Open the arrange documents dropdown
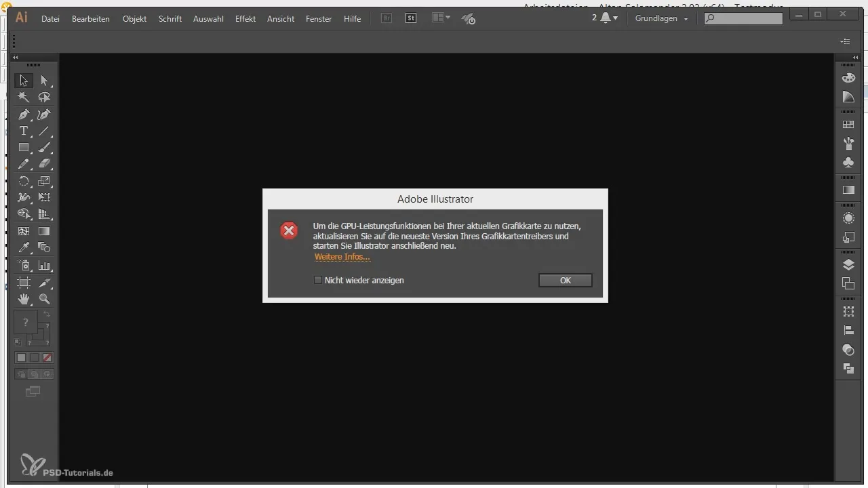 pyautogui.click(x=441, y=18)
